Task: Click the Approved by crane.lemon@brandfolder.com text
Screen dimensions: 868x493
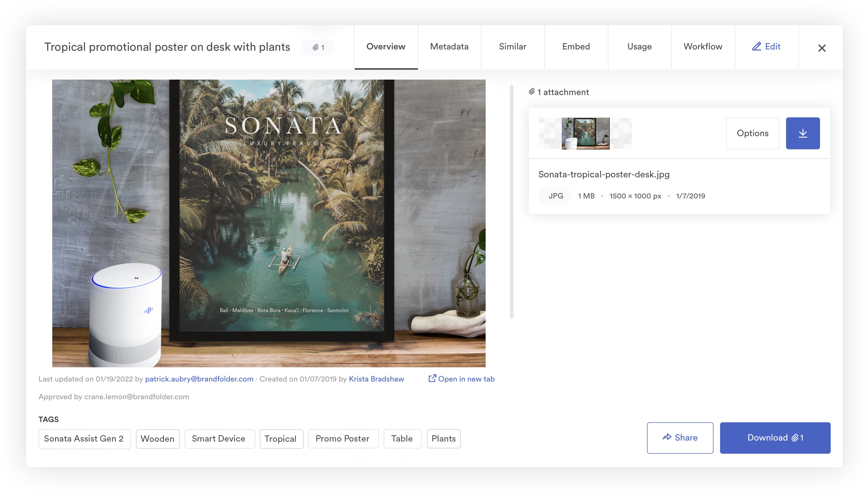Action: (113, 396)
